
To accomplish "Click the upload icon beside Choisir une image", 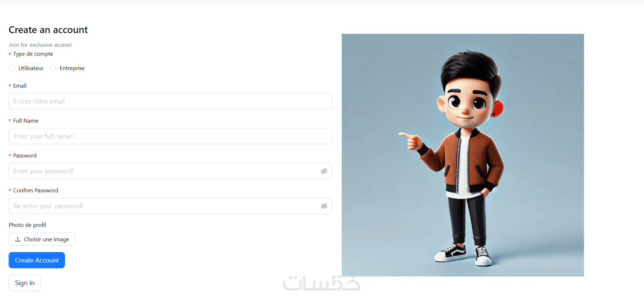I will 18,239.
